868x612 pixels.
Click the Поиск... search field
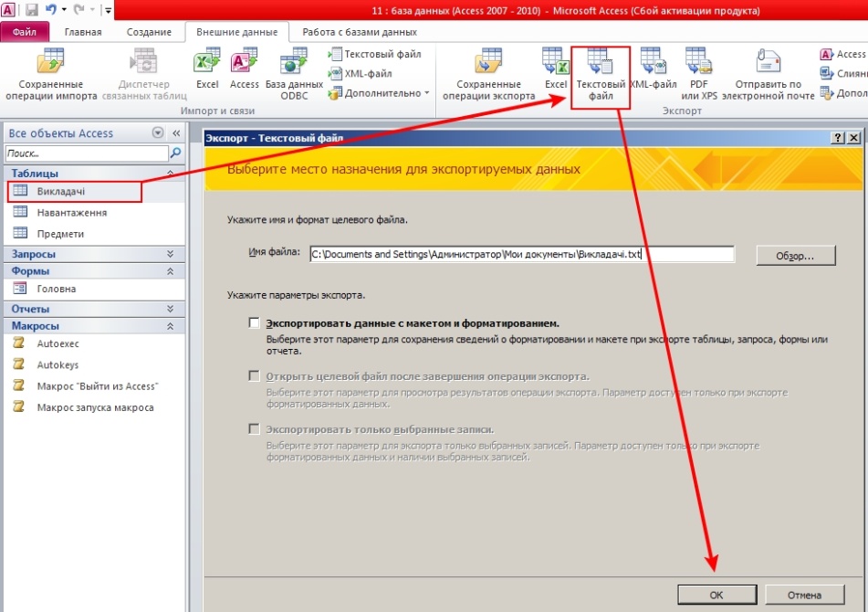tap(87, 153)
